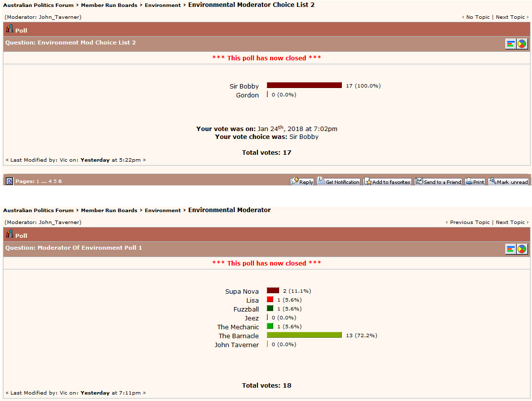The height and width of the screenshot is (401, 532).
Task: Click the bar chart icon in the bottom poll
Action: pos(511,249)
